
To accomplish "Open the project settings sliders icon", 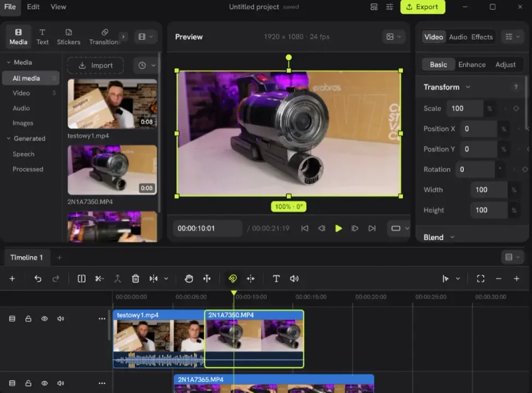I will click(389, 7).
